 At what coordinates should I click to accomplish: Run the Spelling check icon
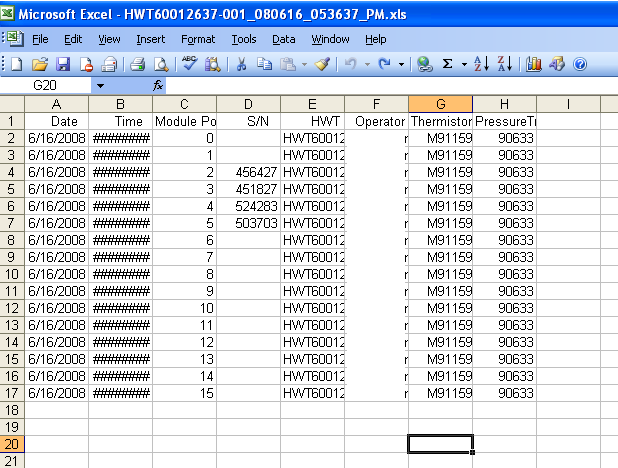pyautogui.click(x=189, y=64)
